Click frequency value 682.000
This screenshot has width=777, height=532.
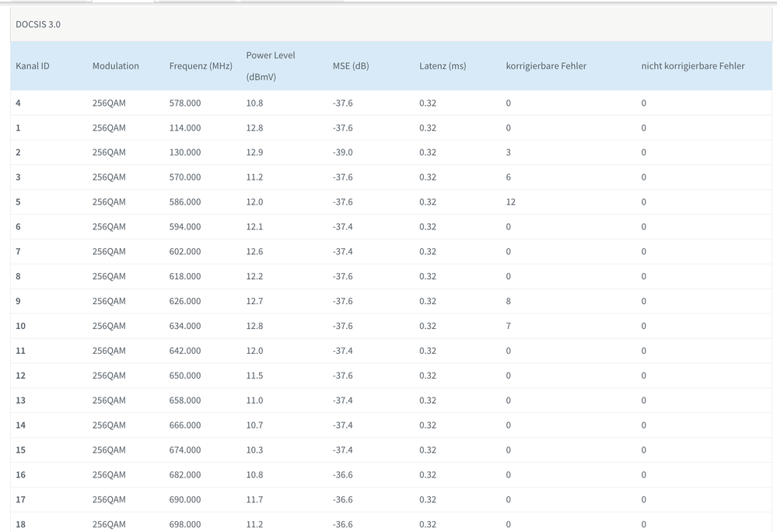[x=185, y=474]
